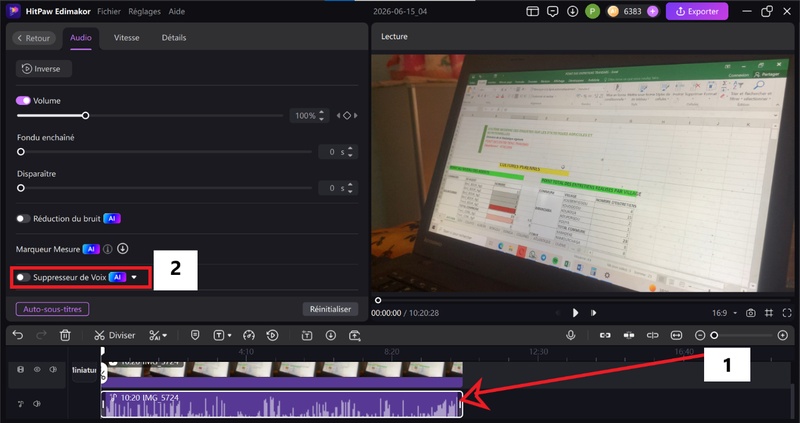Image resolution: width=800 pixels, height=423 pixels.
Task: Add credits with purple plus button
Action: 653,11
